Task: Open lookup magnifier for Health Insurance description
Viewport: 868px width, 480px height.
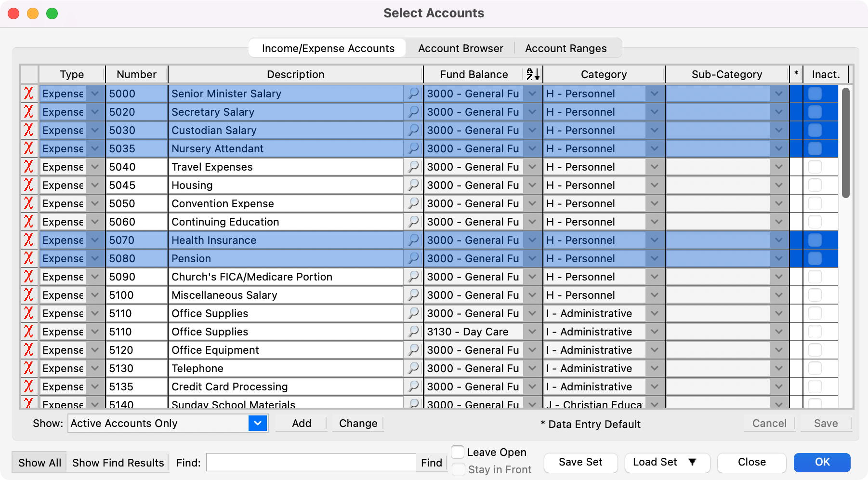Action: (413, 240)
